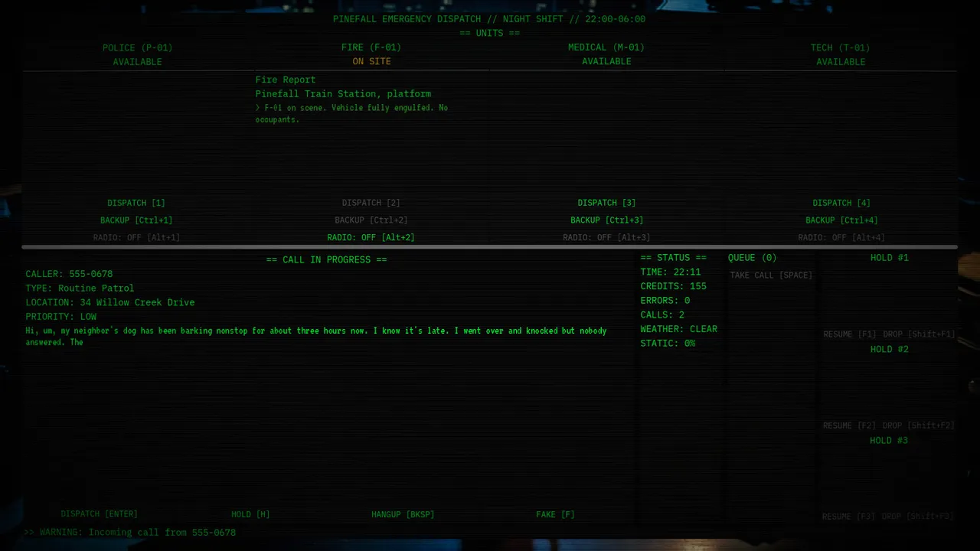Screen dimensions: 980x551
Task: Dispatch the Police unit with DISPATCH [1]
Action: [x=136, y=203]
